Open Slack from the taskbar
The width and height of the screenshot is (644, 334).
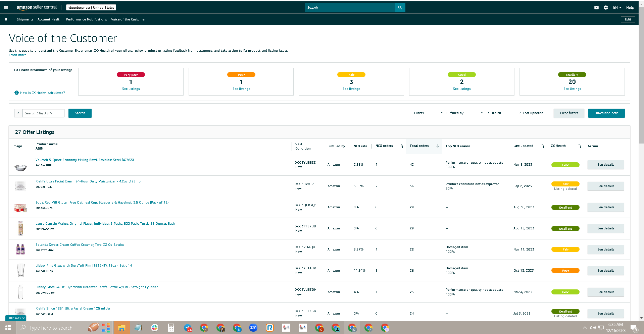coord(154,328)
